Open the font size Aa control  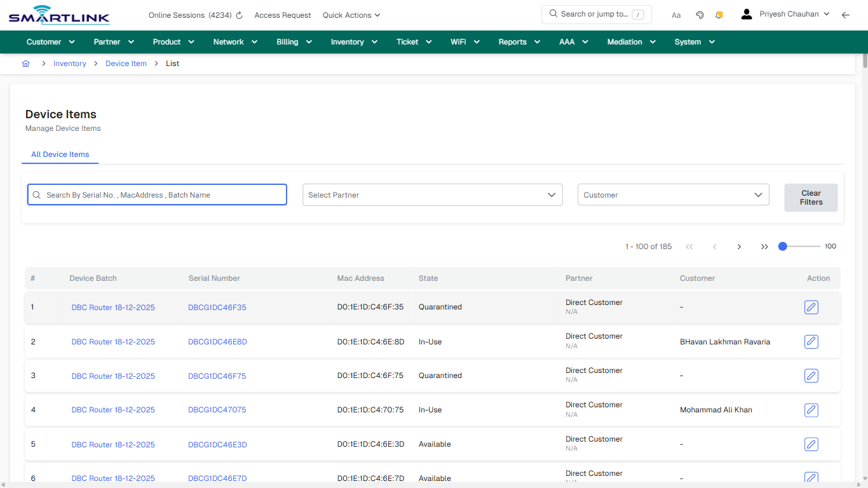click(x=676, y=15)
